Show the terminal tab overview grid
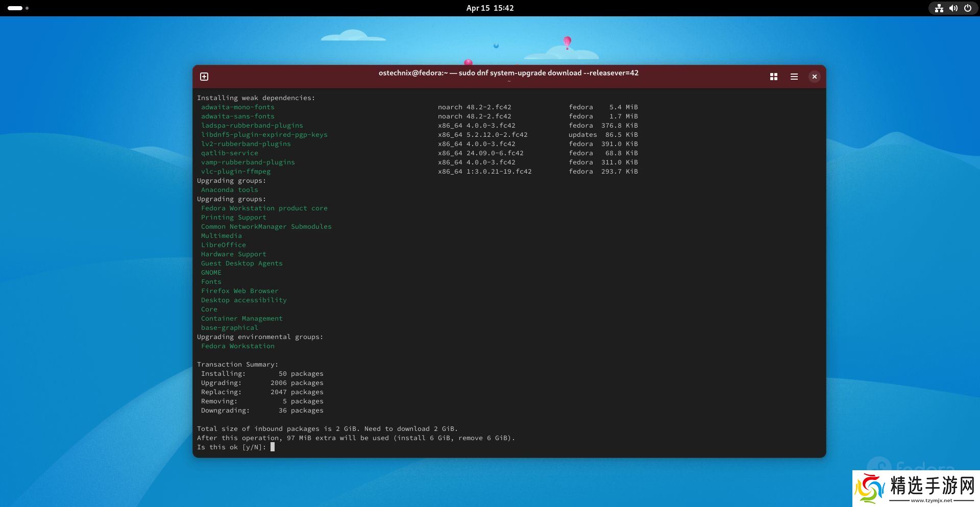The width and height of the screenshot is (980, 507). click(x=774, y=77)
